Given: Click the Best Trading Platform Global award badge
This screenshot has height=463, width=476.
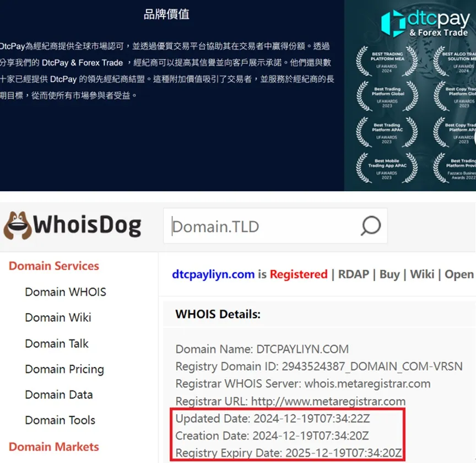Looking at the screenshot, I should pos(387,97).
